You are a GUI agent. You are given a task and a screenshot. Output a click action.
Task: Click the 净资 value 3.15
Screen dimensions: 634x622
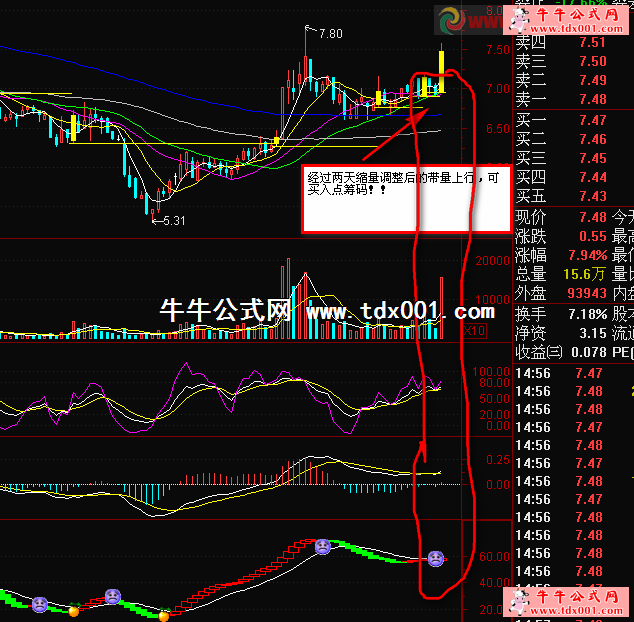tap(593, 334)
